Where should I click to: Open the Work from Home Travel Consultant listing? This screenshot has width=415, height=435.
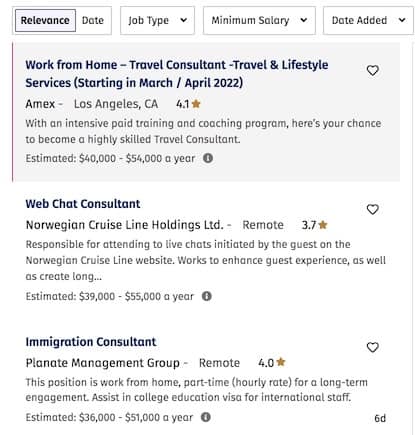click(x=177, y=74)
